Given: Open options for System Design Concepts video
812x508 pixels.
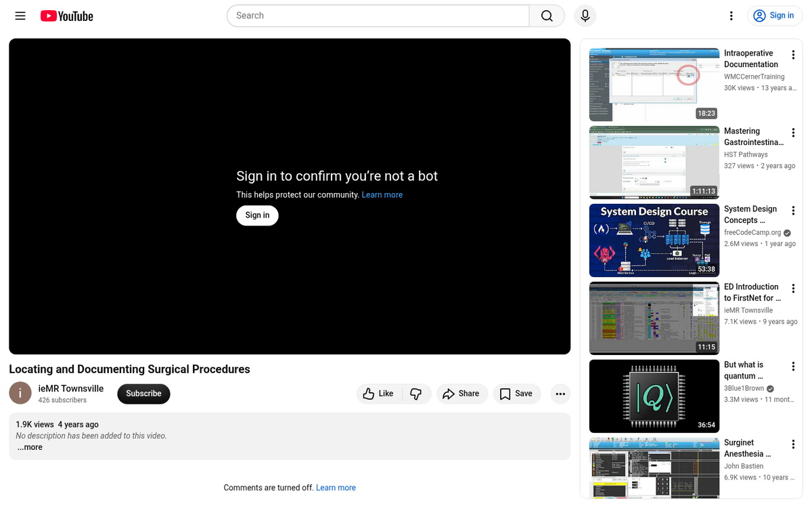Looking at the screenshot, I should tap(793, 211).
